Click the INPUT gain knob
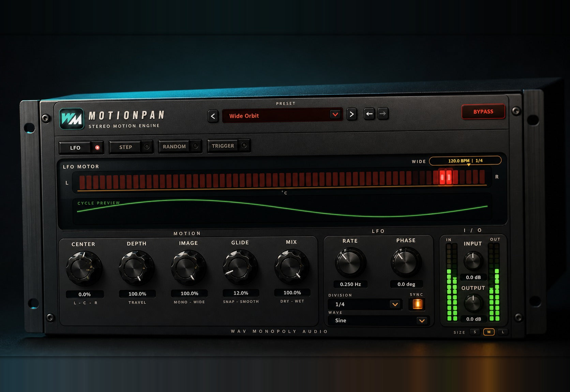This screenshot has height=392, width=570. point(473,261)
